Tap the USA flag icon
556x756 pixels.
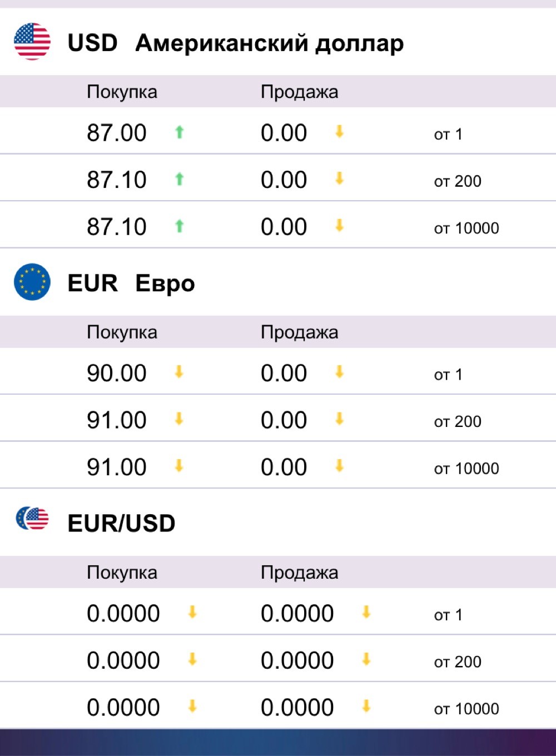click(x=32, y=42)
